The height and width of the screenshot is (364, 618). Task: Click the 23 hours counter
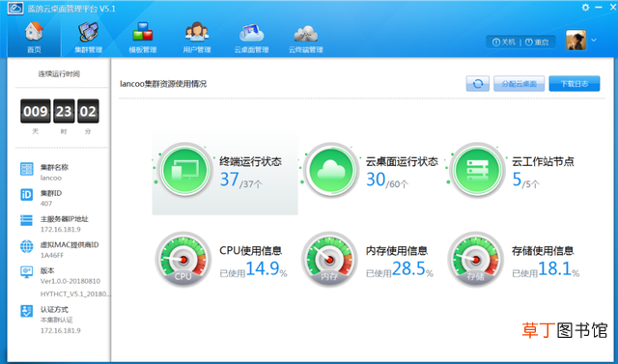click(x=64, y=111)
